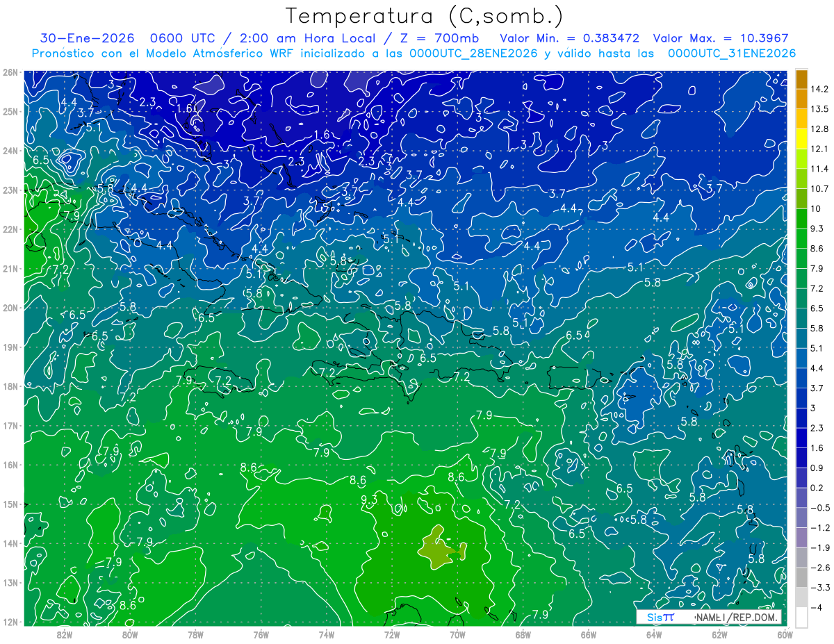This screenshot has height=644, width=834.
Task: Click the "NAMLI/REP.DOM." logo label
Action: click(737, 617)
